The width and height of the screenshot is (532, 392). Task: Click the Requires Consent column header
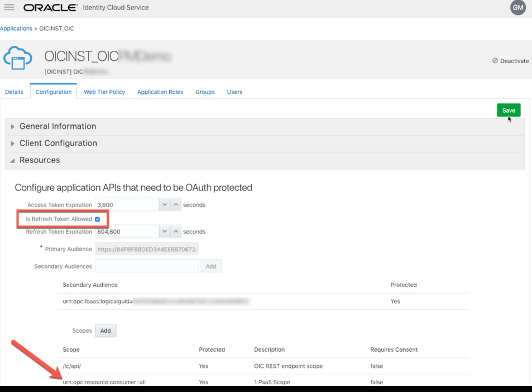pos(394,350)
